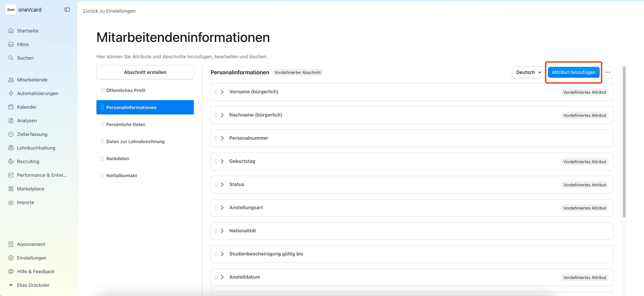Expand the Geburtstag attribute
Image resolution: width=644 pixels, height=296 pixels.
pos(222,161)
